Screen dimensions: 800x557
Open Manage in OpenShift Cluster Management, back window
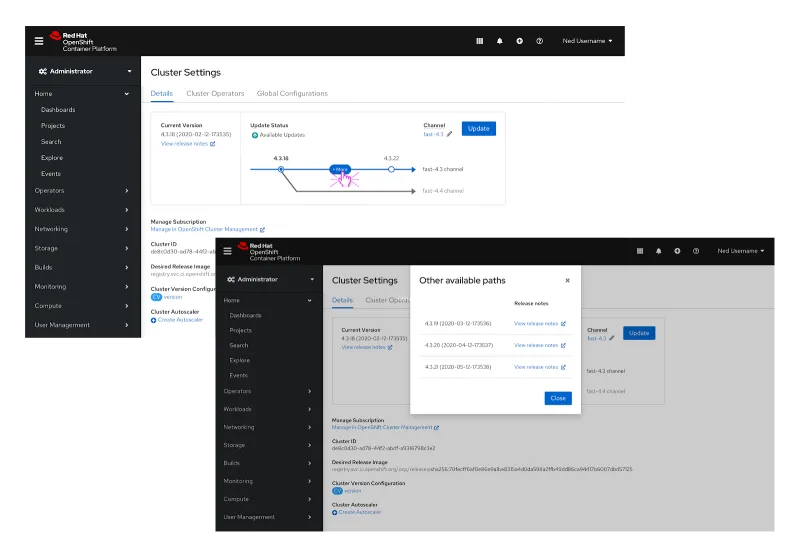(x=208, y=230)
